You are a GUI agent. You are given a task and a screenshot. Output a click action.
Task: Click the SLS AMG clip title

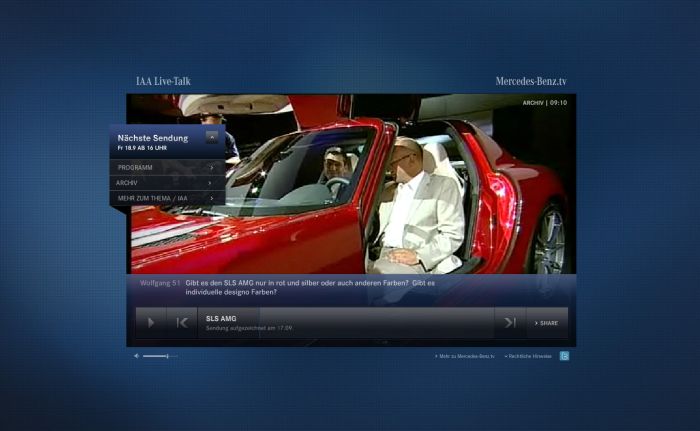(x=221, y=318)
